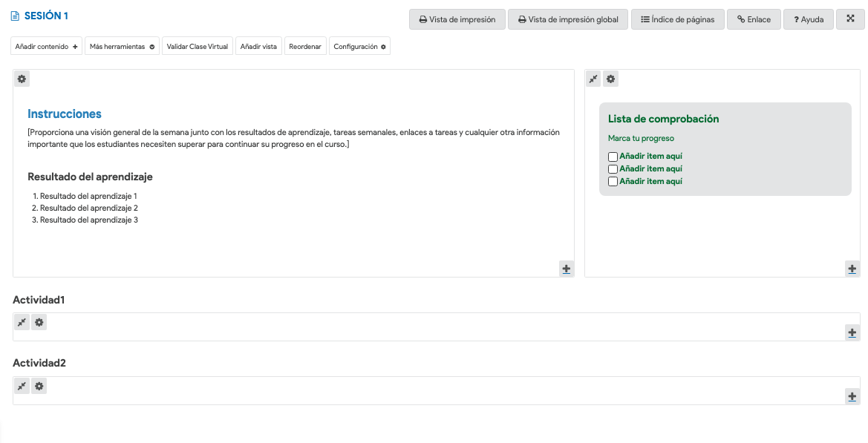This screenshot has height=443, width=868.
Task: Check the first "Añadir item aquí" checkbox
Action: (613, 157)
